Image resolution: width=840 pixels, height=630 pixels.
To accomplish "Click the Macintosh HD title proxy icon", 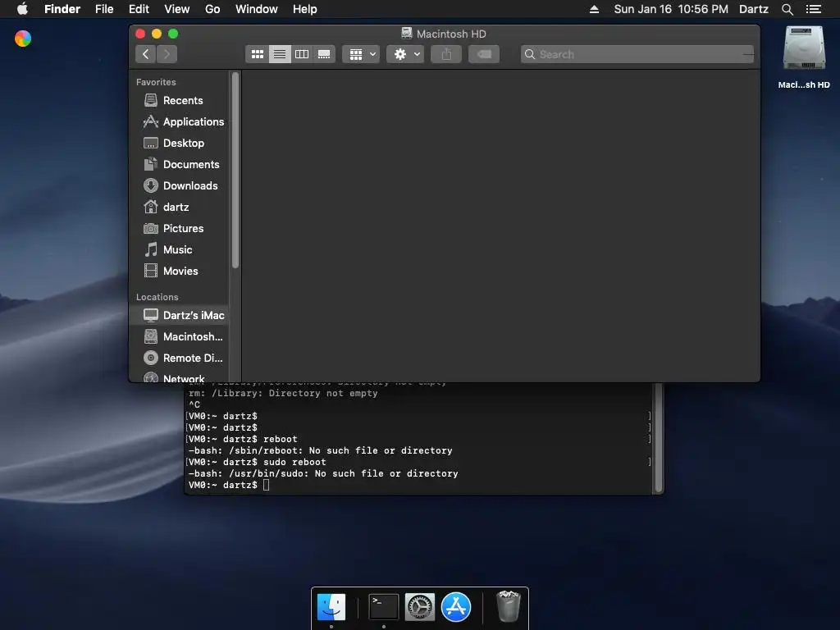I will click(x=407, y=33).
